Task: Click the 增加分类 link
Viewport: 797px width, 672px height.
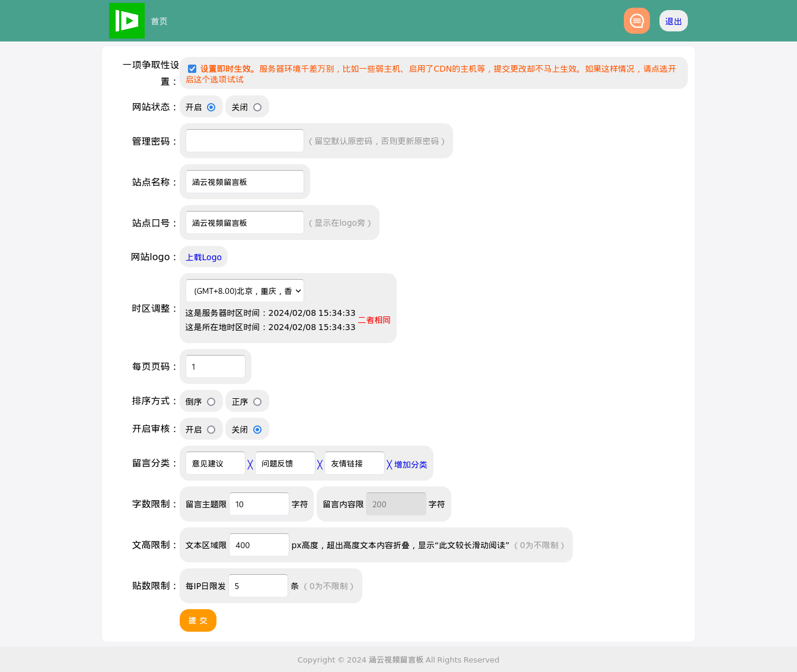Action: point(410,465)
